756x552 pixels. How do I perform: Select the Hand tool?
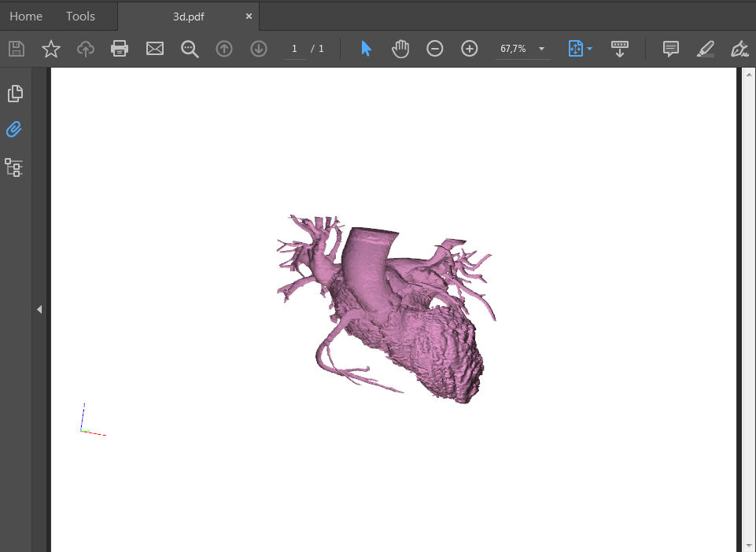[x=400, y=49]
